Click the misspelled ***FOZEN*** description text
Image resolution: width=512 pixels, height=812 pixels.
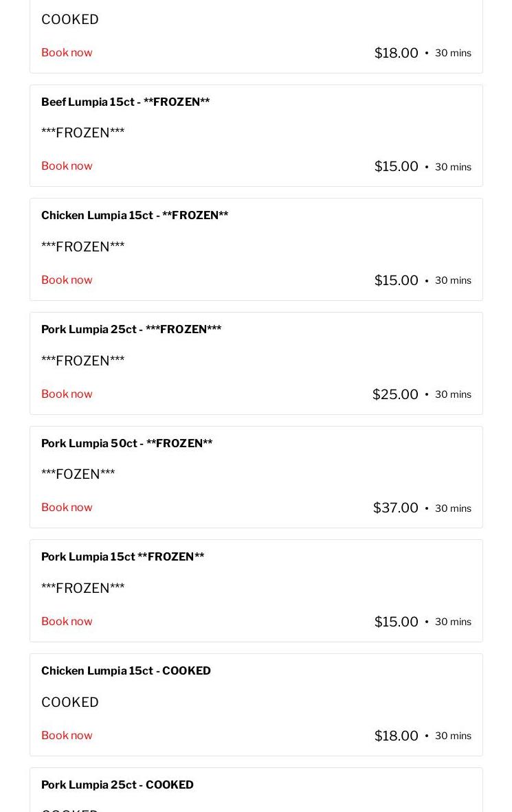tap(78, 475)
